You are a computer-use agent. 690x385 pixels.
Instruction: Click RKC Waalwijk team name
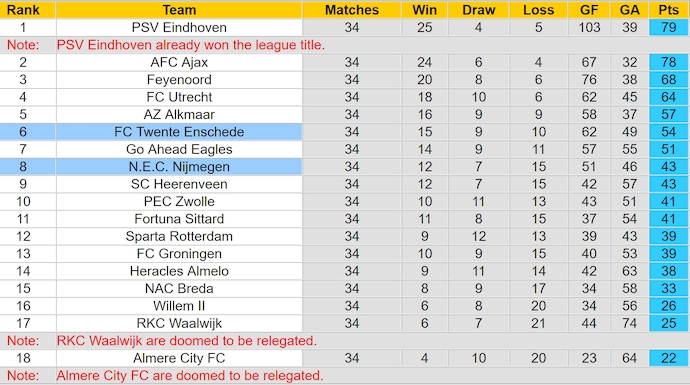click(x=179, y=323)
